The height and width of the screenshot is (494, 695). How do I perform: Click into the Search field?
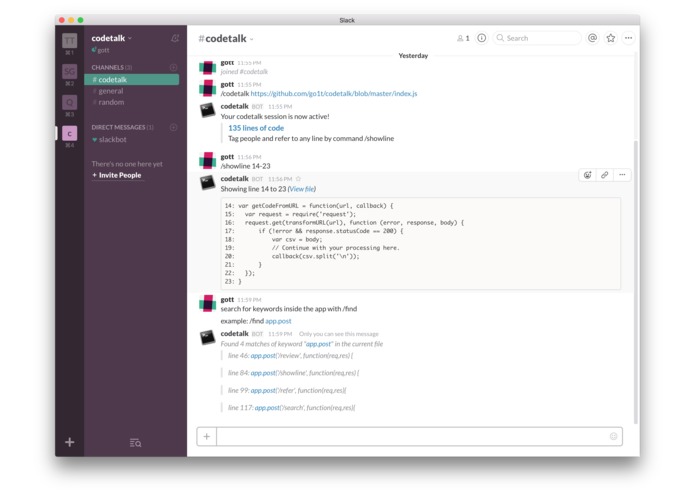tap(536, 38)
